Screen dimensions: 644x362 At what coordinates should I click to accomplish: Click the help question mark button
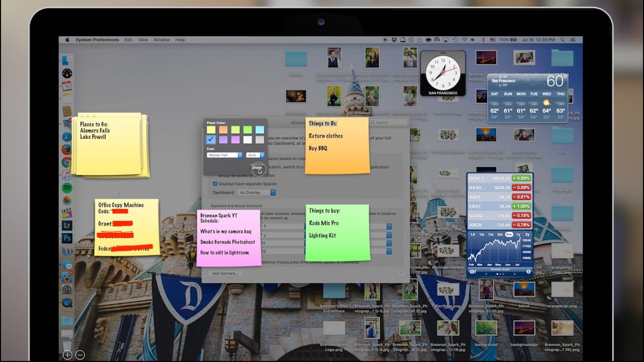pyautogui.click(x=401, y=274)
